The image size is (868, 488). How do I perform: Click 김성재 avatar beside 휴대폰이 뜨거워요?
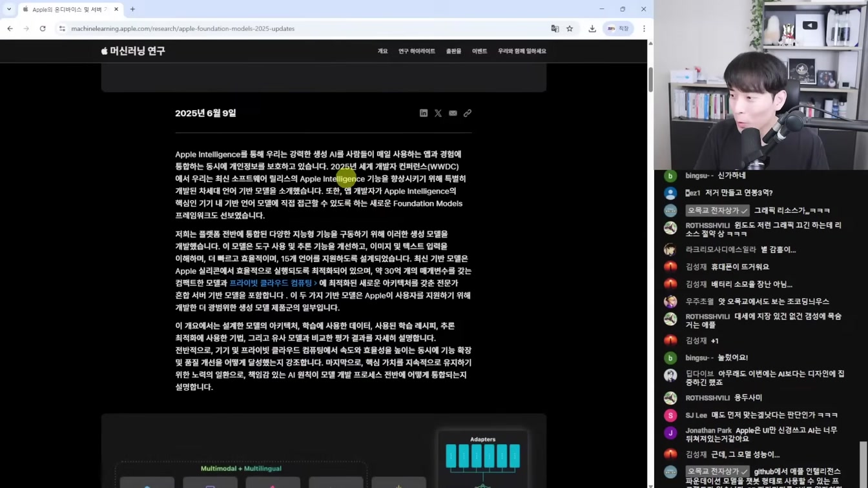coord(670,267)
